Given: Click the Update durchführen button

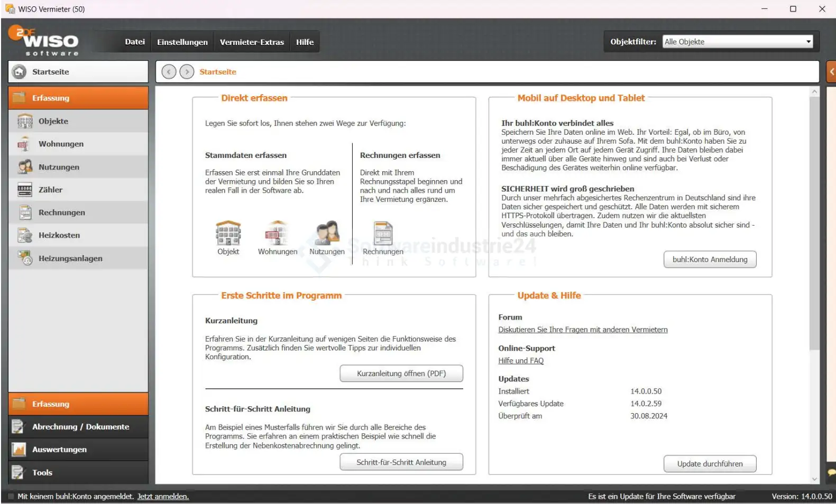Looking at the screenshot, I should (710, 464).
